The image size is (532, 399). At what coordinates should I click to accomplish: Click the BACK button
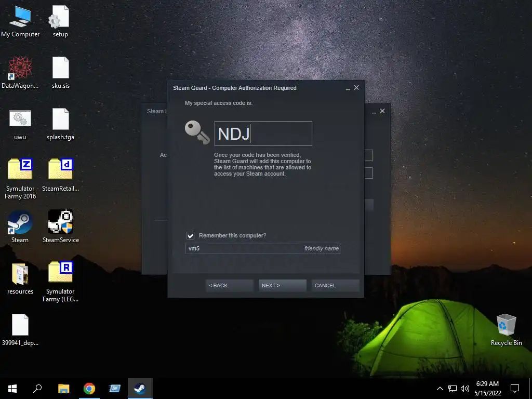229,285
